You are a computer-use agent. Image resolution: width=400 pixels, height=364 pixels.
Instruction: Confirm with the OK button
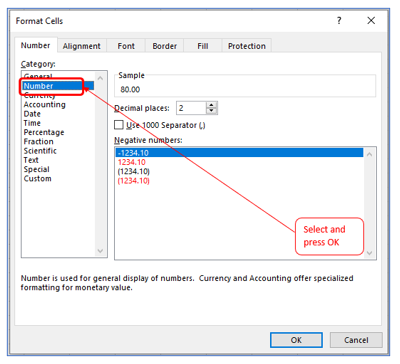[296, 340]
